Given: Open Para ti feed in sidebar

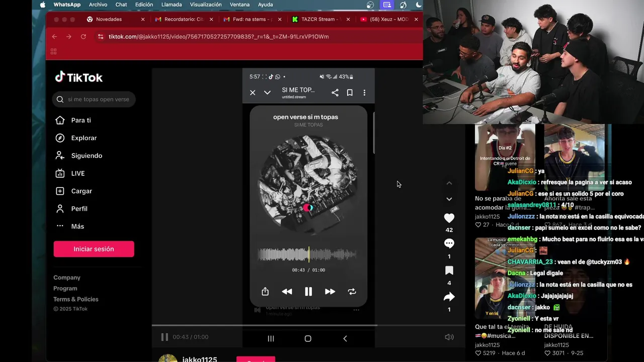Looking at the screenshot, I should tap(81, 120).
